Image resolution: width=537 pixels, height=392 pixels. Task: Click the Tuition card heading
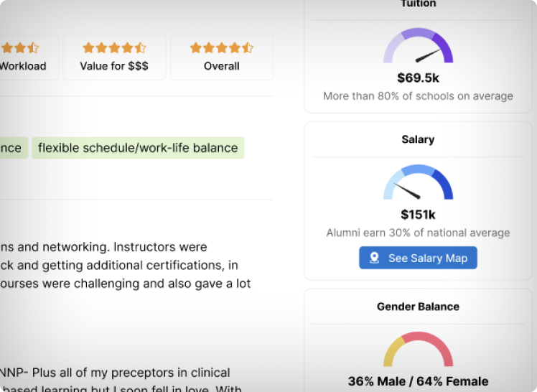coord(418,4)
